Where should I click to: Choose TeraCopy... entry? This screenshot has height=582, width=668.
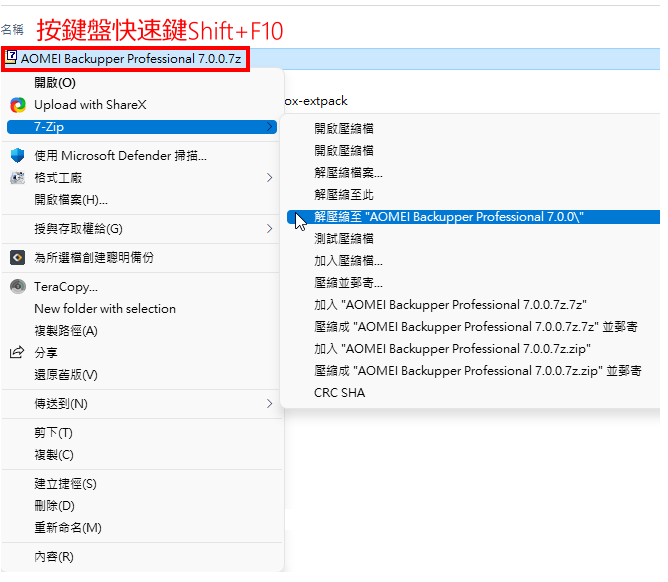[66, 287]
